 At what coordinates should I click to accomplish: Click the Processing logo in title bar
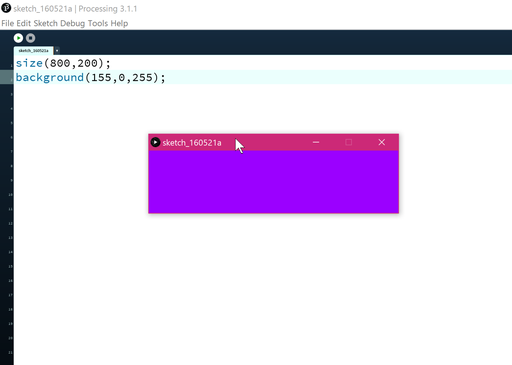(x=6, y=8)
